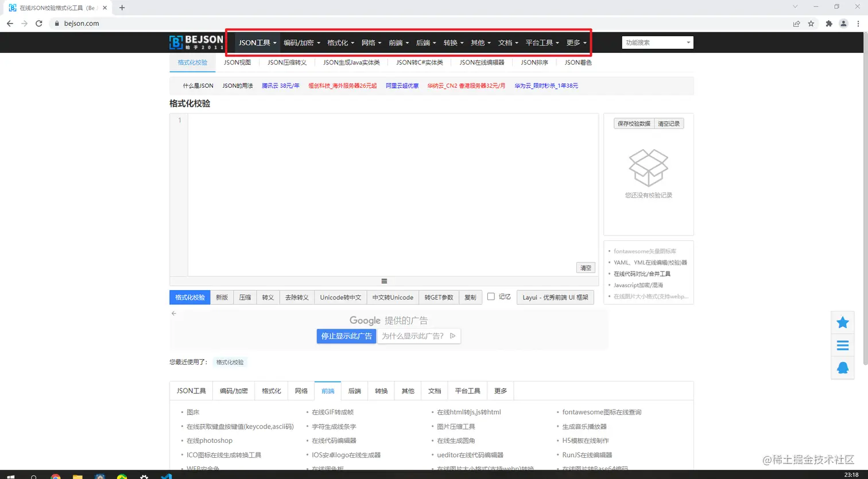The height and width of the screenshot is (479, 868).
Task: Select the 转换 tab in the lower category tabs
Action: (x=381, y=391)
